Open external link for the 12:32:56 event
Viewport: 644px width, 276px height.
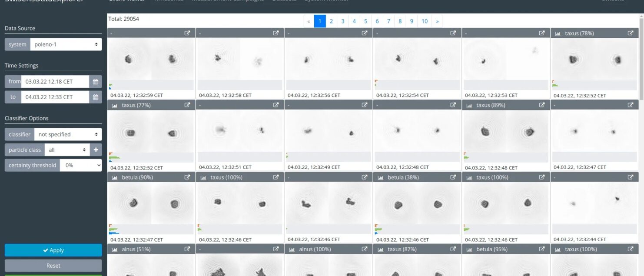(365, 33)
